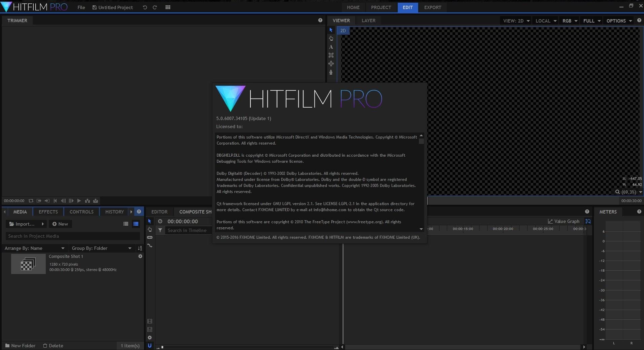Click New Folder button
This screenshot has height=350, width=644.
pyautogui.click(x=20, y=346)
